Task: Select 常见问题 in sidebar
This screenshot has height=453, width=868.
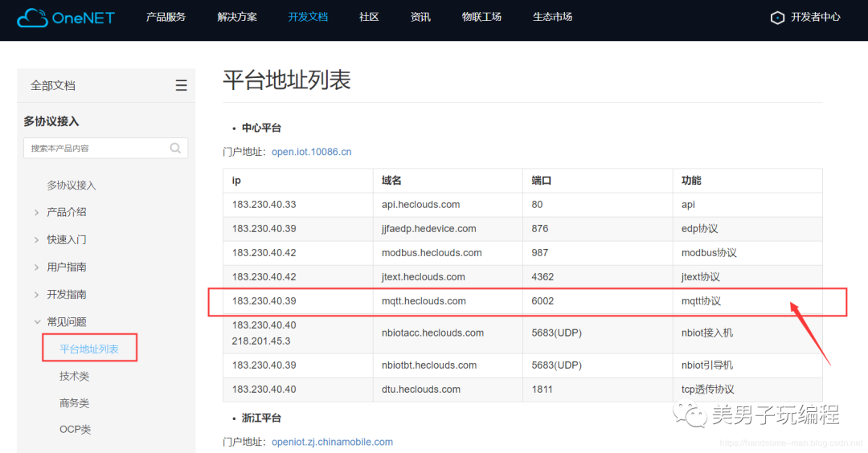Action: tap(67, 322)
